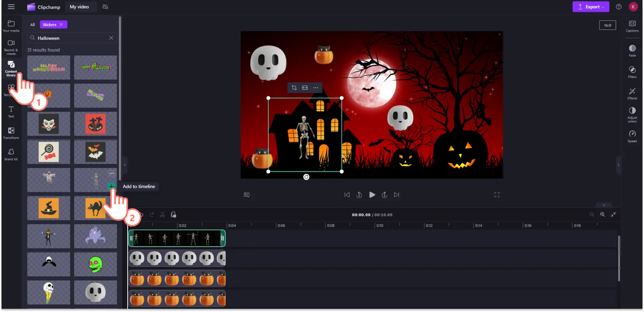Image resolution: width=644 pixels, height=312 pixels.
Task: Zoom out the timeline
Action: 592,215
